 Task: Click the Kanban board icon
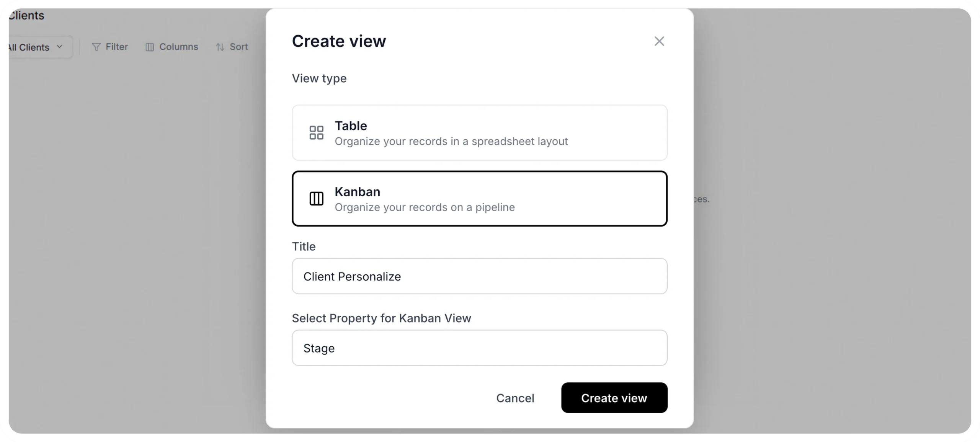(x=316, y=199)
